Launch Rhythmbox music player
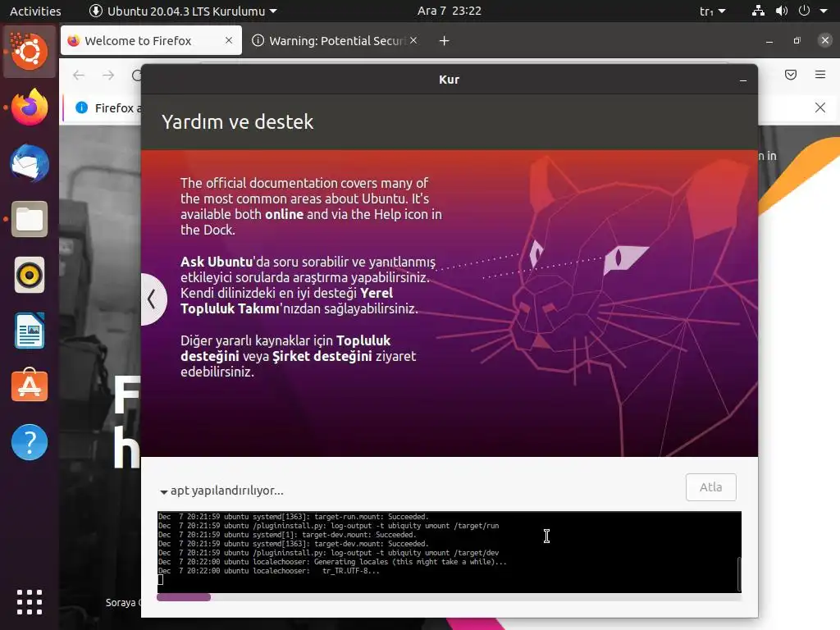 (29, 275)
